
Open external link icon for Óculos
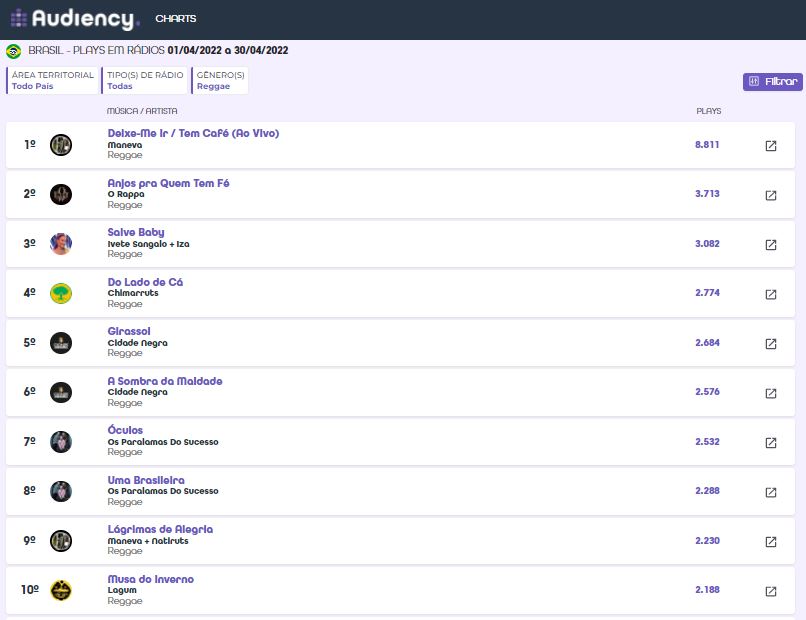pyautogui.click(x=770, y=443)
